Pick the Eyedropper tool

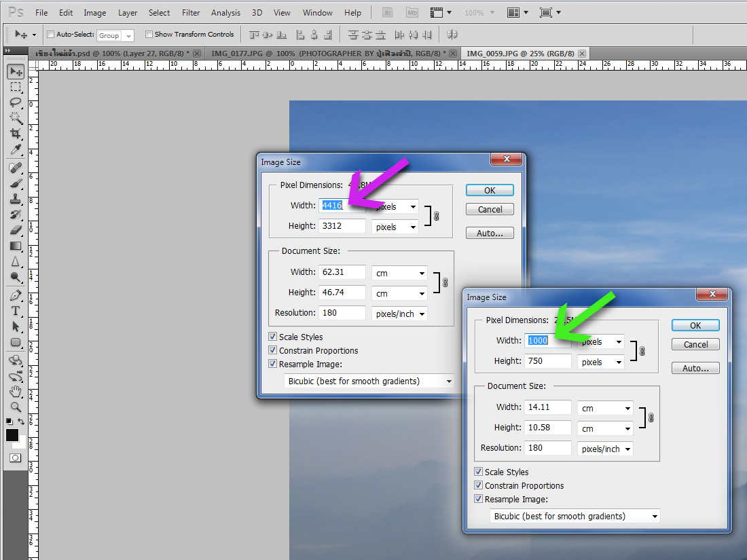coord(15,150)
